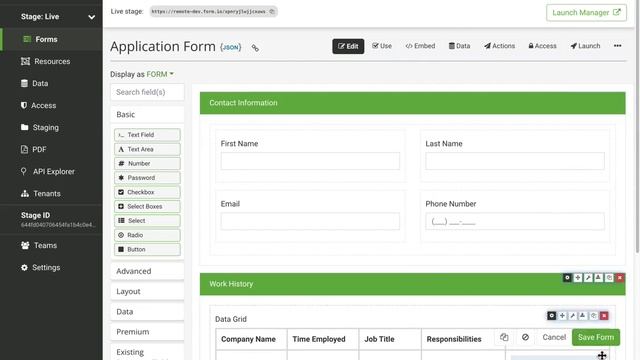Switch to the form Data tab
The image size is (640, 360).
click(x=460, y=46)
